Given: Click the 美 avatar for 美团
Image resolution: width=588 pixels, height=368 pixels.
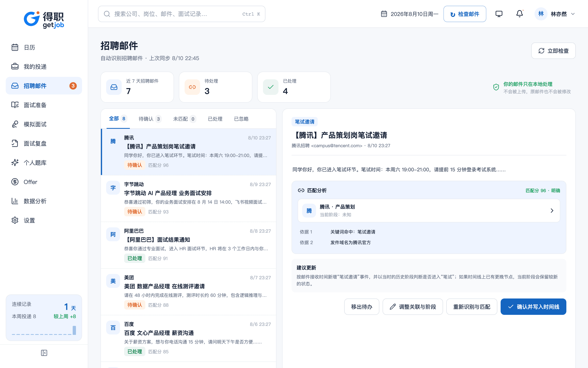Looking at the screenshot, I should click(x=113, y=281).
